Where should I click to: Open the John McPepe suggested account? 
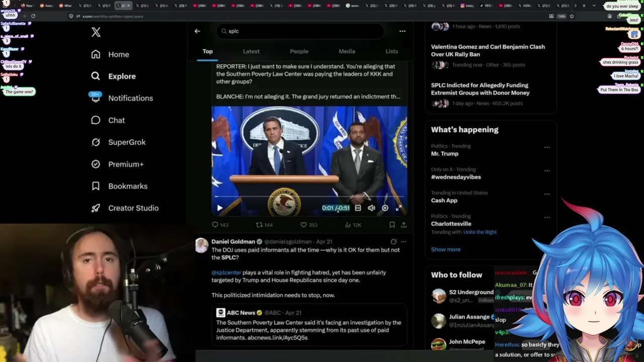pyautogui.click(x=467, y=342)
